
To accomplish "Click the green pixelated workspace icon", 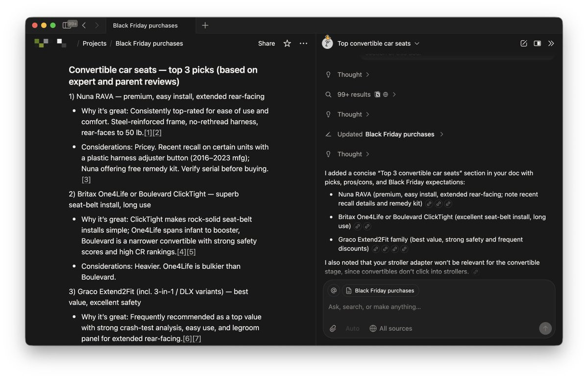I will coord(41,43).
